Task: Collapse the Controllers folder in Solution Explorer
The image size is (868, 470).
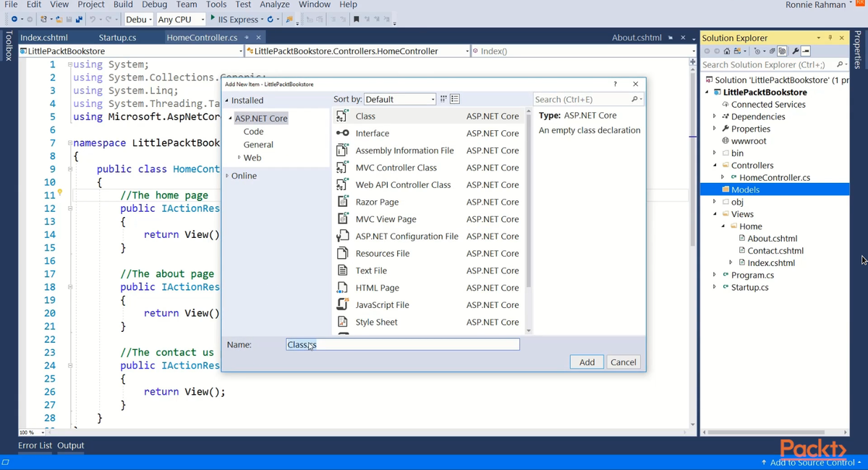Action: tap(715, 166)
